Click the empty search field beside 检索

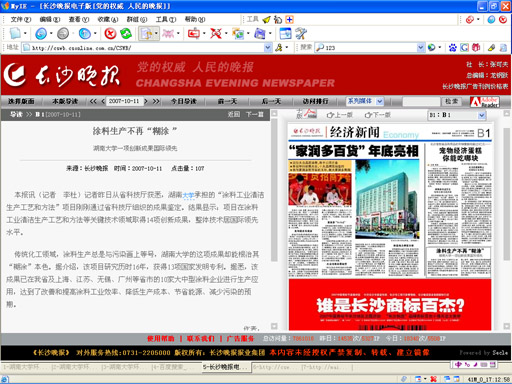(421, 101)
